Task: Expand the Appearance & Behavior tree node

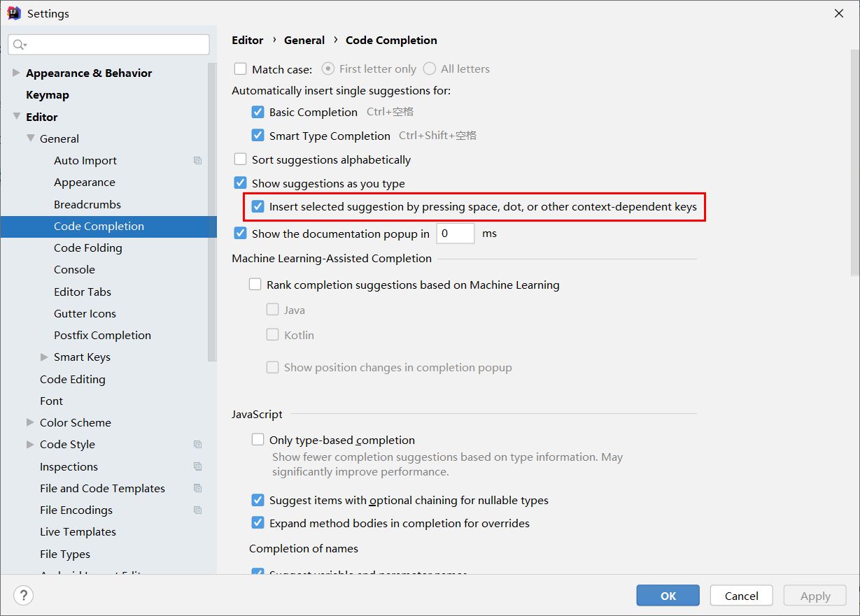Action: click(x=16, y=73)
